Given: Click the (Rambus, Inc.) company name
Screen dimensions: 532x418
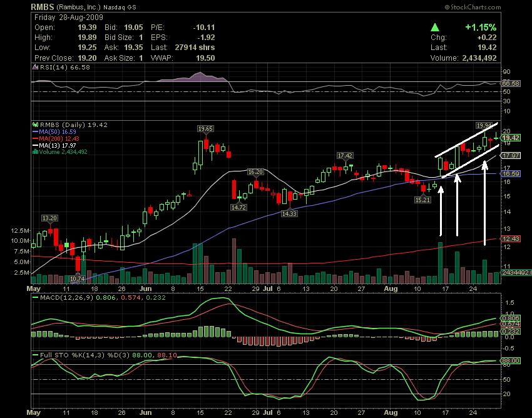Looking at the screenshot, I should (x=78, y=7).
